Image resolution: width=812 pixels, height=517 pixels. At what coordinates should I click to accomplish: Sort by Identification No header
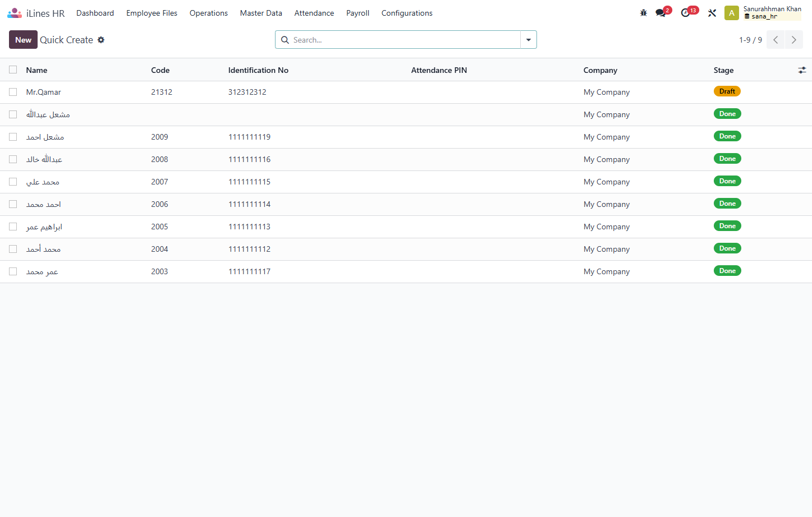pos(258,70)
